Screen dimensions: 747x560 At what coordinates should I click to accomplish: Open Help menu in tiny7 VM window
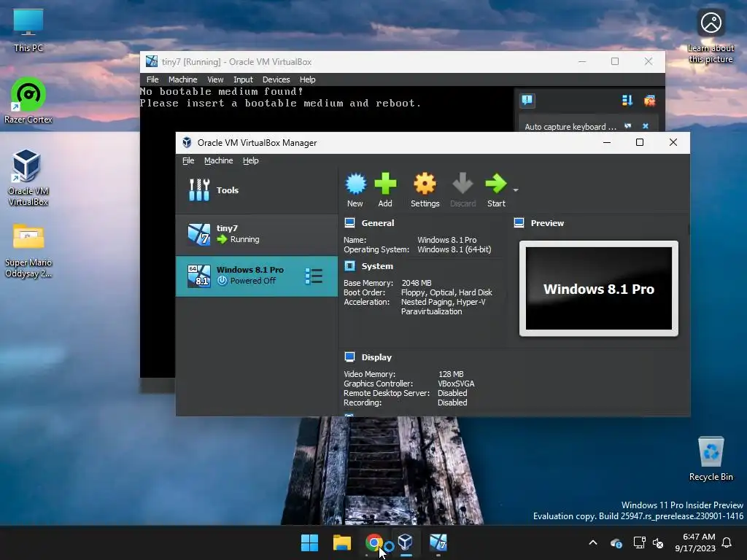click(307, 79)
